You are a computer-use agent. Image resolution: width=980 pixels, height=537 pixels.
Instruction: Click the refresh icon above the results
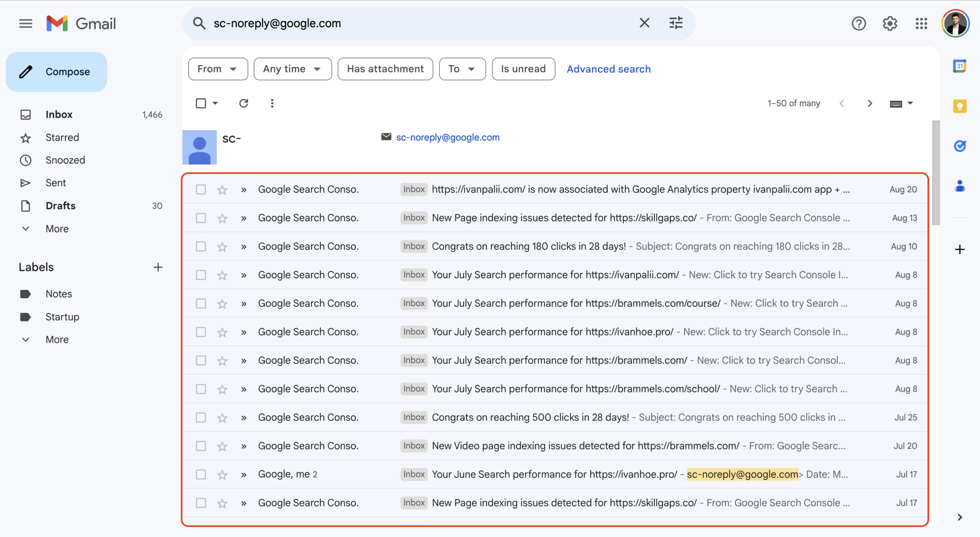pyautogui.click(x=243, y=103)
